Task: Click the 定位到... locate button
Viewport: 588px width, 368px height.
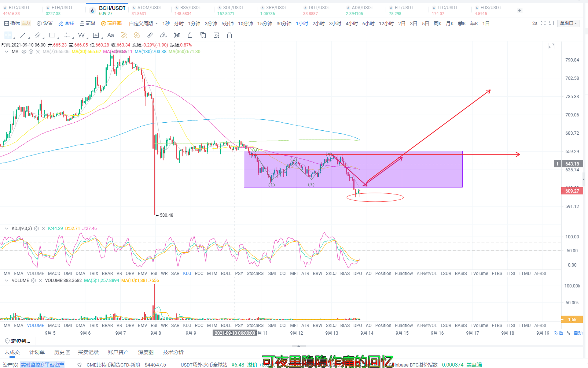Action: [18, 341]
